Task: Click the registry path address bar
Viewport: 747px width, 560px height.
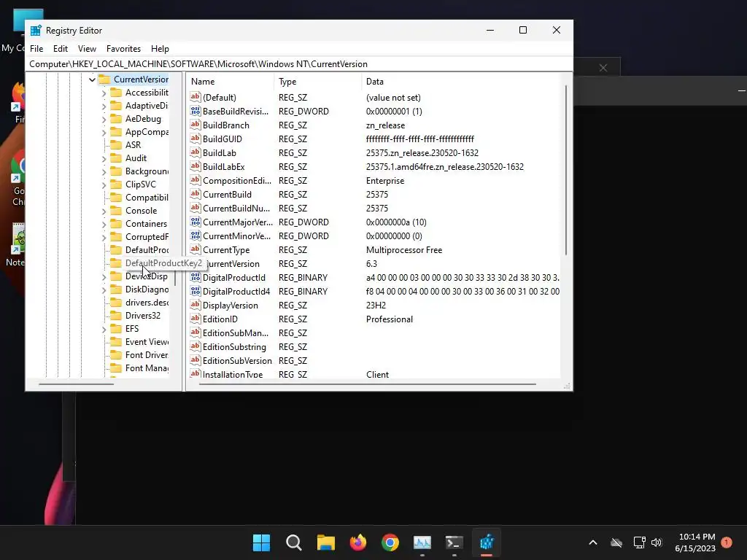Action: click(298, 64)
